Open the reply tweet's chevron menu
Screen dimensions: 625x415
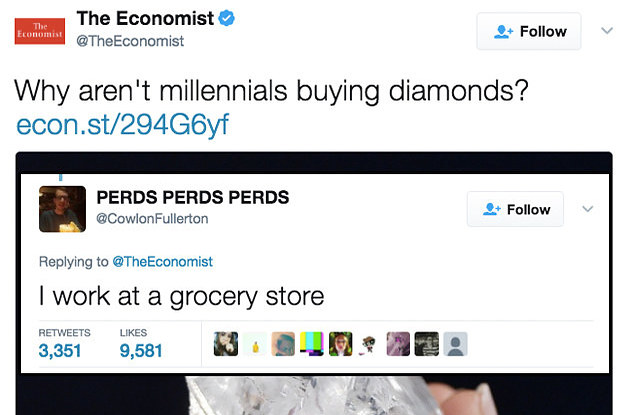pyautogui.click(x=588, y=209)
